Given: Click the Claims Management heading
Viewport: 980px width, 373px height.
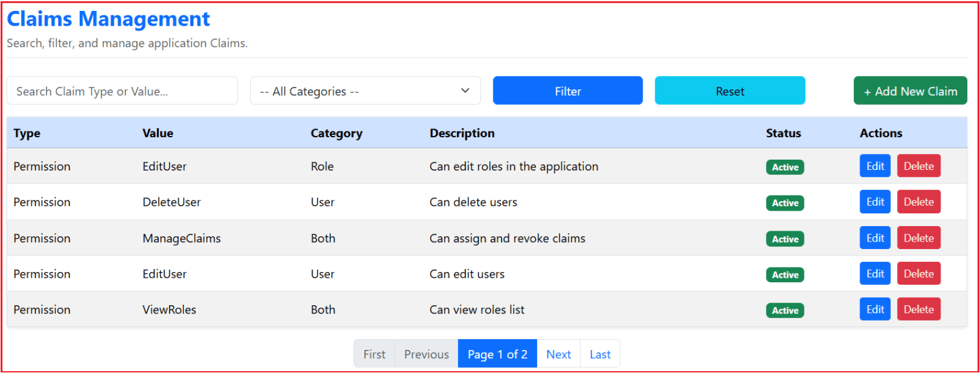Looking at the screenshot, I should [108, 19].
